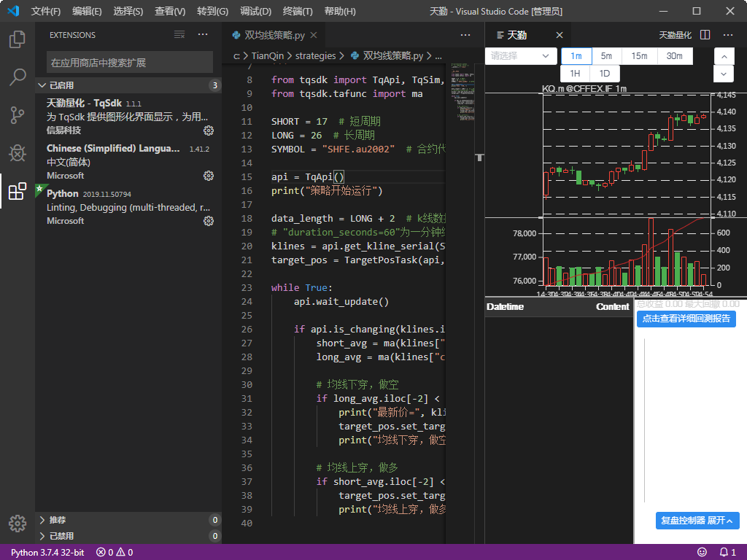The image size is (747, 560).
Task: Open gear menu for Chinese Language extension
Action: pos(208,176)
